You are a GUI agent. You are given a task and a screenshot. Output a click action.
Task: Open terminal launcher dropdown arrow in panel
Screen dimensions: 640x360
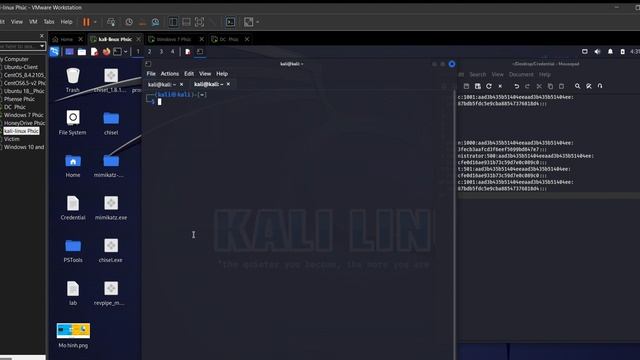click(x=126, y=51)
